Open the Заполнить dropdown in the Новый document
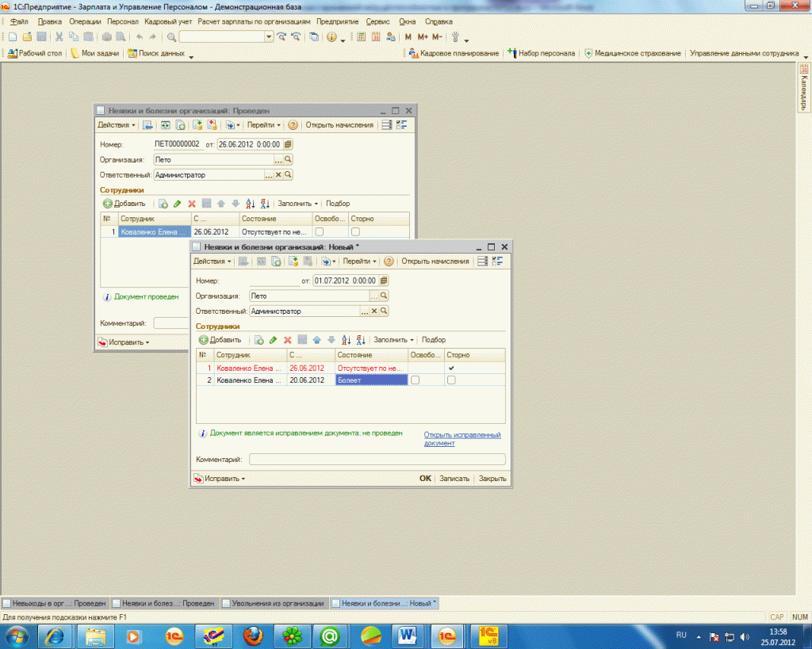The height and width of the screenshot is (649, 812). click(393, 339)
